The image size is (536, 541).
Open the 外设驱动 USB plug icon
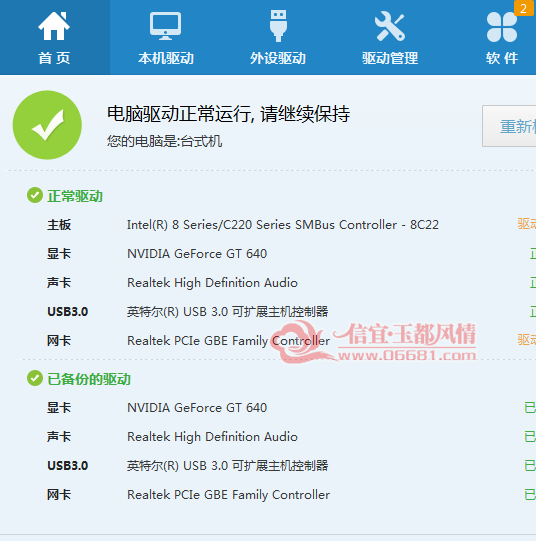click(278, 26)
